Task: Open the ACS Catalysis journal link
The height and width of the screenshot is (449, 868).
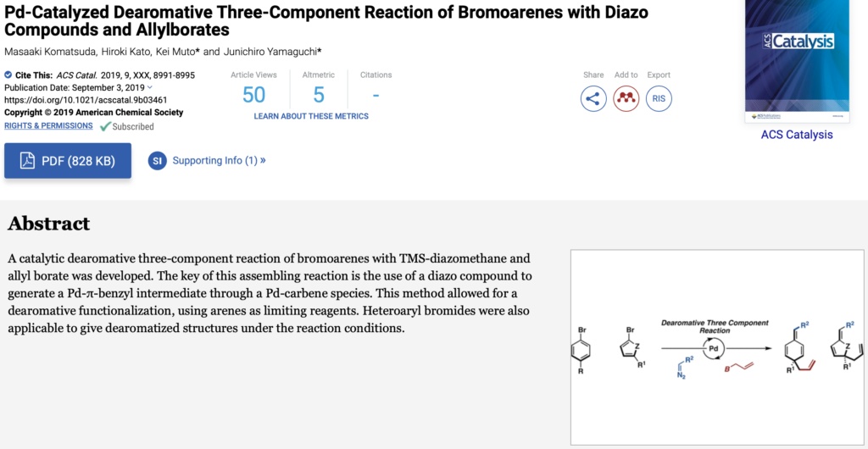Action: 796,135
